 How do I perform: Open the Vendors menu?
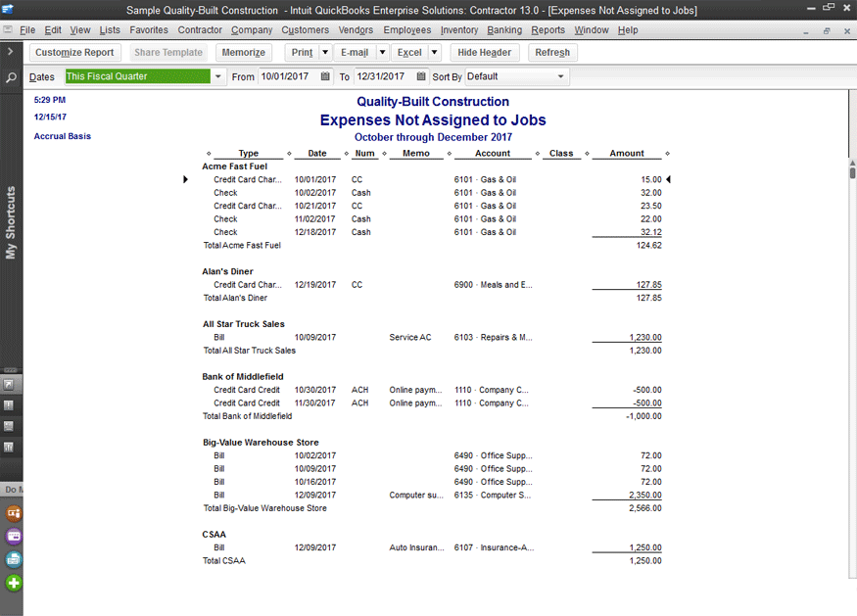point(356,30)
